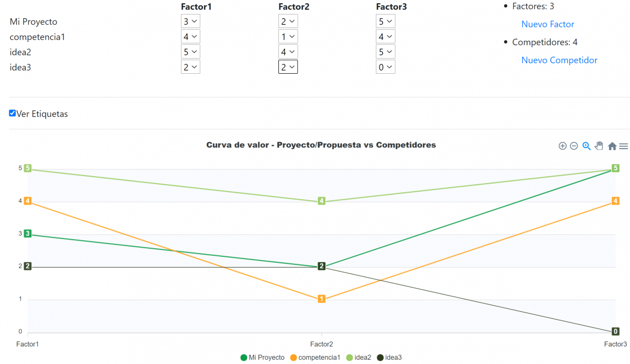Expand idea2 Factor1 value dropdown

point(191,52)
